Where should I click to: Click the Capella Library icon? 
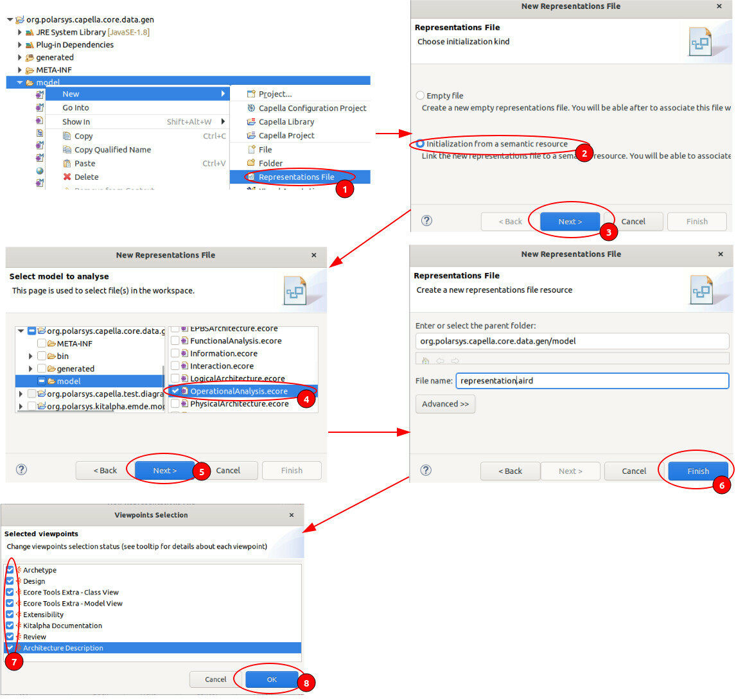pos(251,121)
